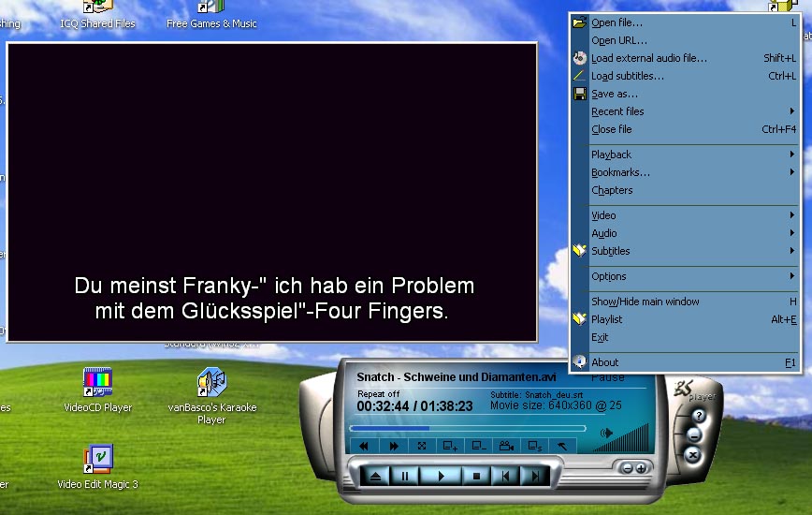Viewport: 812px width, 515px height.
Task: Expand the 'Video' submenu
Action: (x=685, y=215)
